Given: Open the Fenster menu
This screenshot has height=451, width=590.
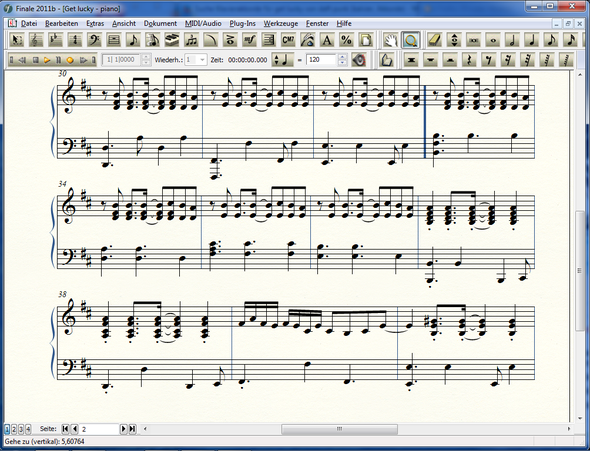Looking at the screenshot, I should tap(317, 23).
